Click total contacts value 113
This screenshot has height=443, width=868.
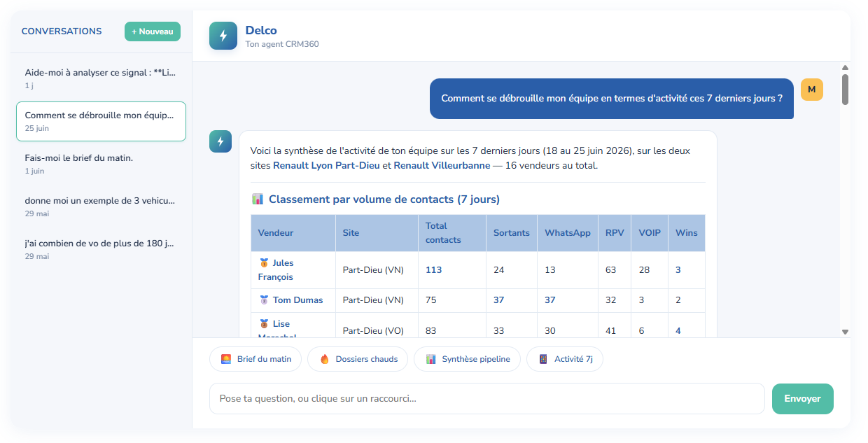coord(434,270)
